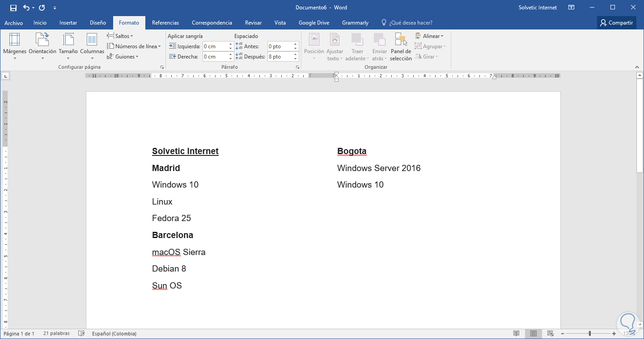The height and width of the screenshot is (339, 644).
Task: Collapse the ribbon with the arrow
Action: tap(637, 67)
